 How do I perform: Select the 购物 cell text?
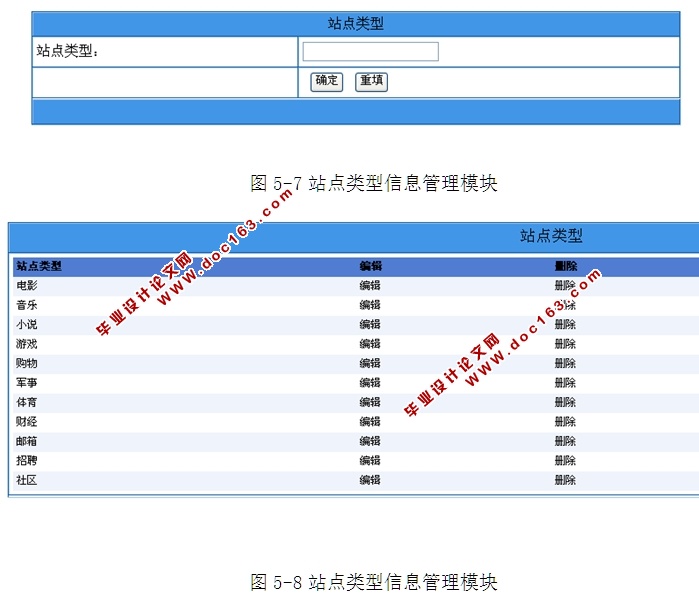click(27, 363)
